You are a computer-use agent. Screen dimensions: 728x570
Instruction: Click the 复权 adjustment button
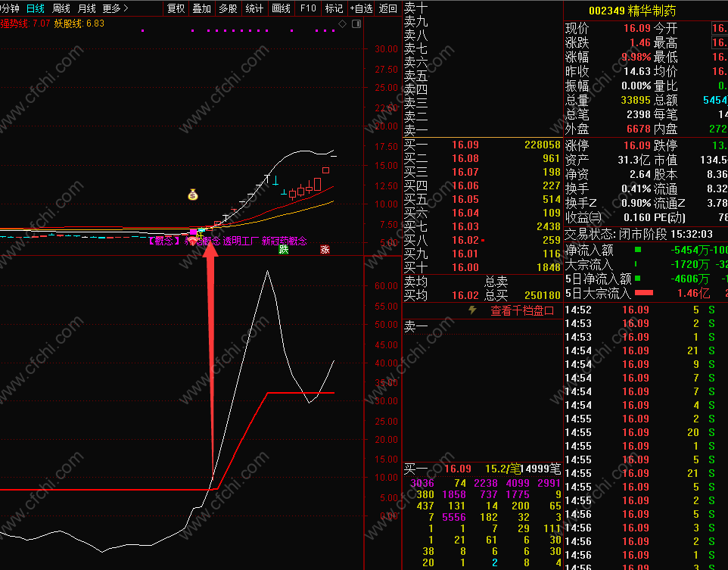(176, 8)
